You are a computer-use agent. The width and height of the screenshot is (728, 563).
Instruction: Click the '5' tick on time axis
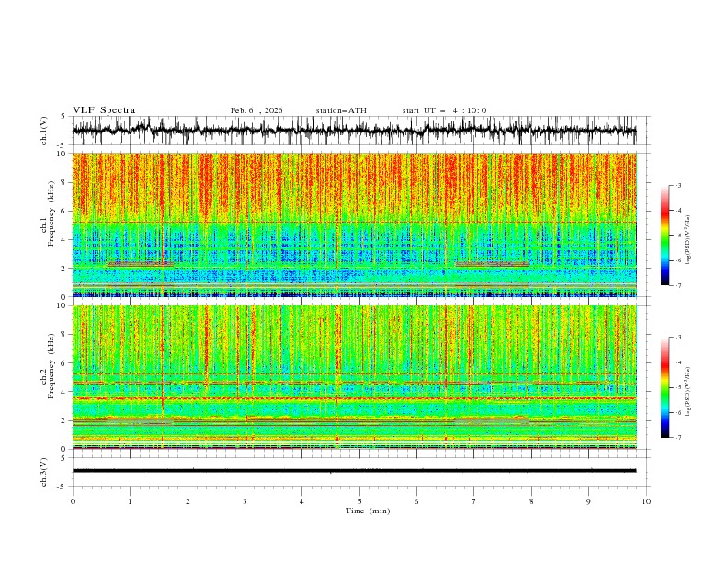[x=359, y=501]
